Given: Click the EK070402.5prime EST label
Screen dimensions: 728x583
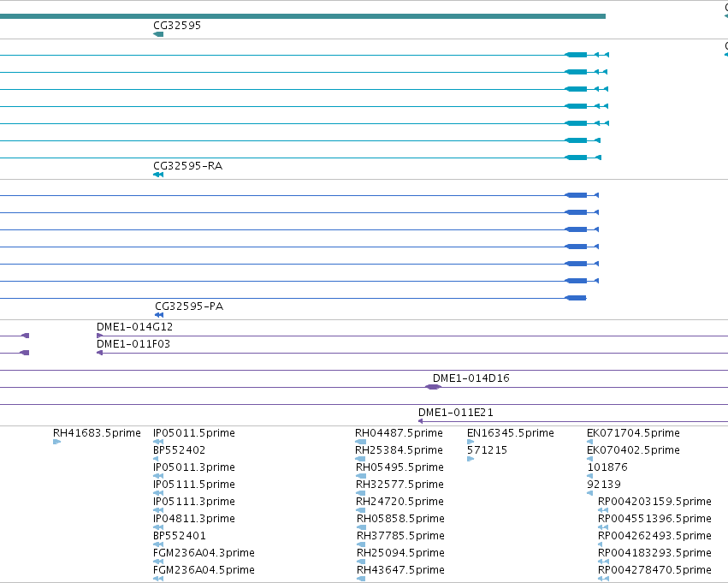Looking at the screenshot, I should pos(633,450).
